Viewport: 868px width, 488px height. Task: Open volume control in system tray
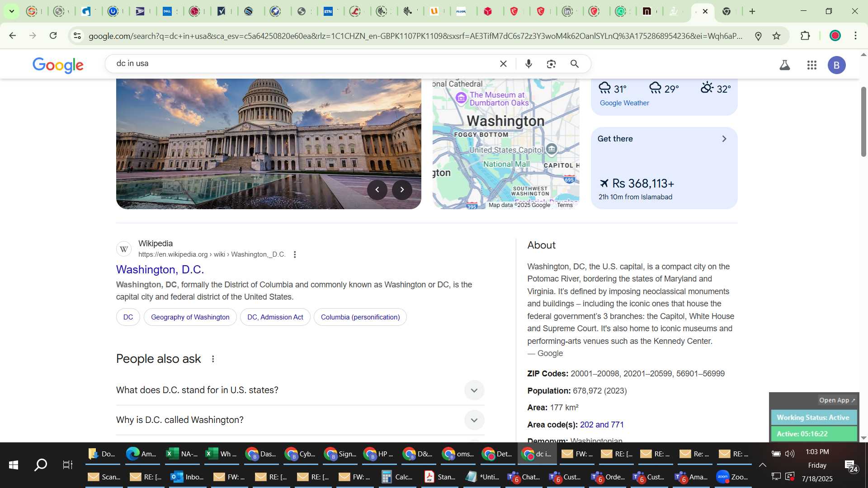click(x=790, y=454)
